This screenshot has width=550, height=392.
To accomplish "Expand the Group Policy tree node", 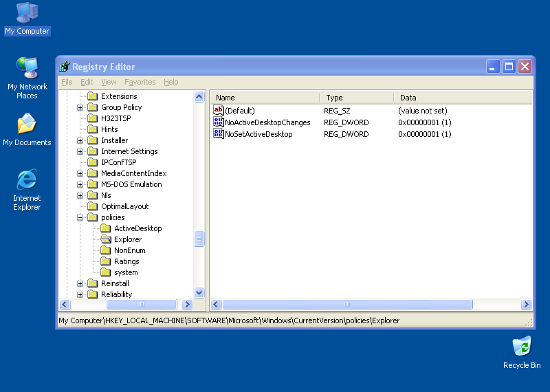I will (x=80, y=107).
